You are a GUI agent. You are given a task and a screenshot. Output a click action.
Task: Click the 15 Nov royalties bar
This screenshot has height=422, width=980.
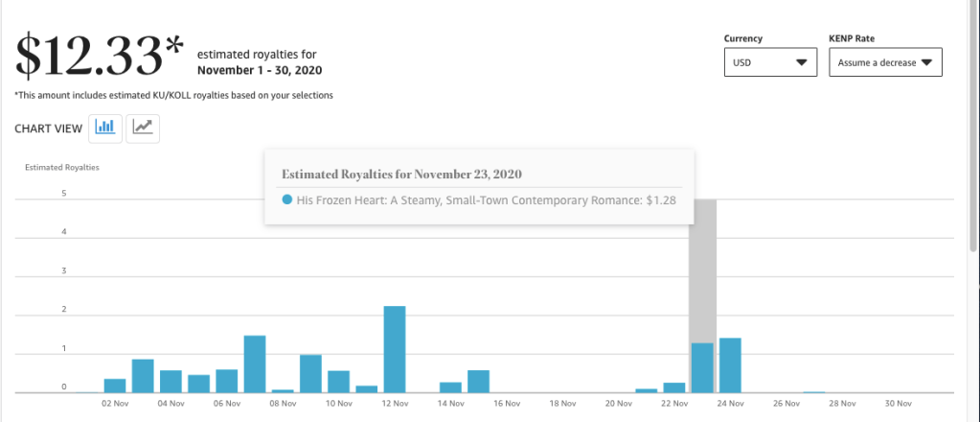[x=478, y=381]
